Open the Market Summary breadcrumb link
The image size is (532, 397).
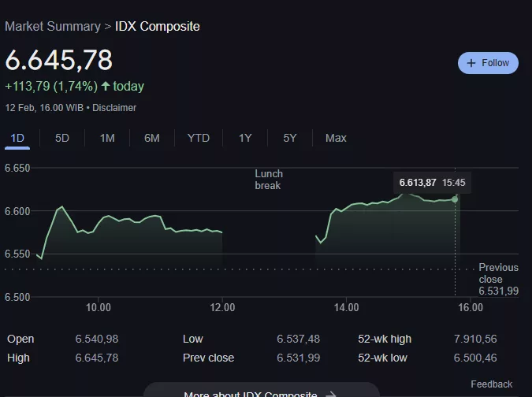[53, 27]
